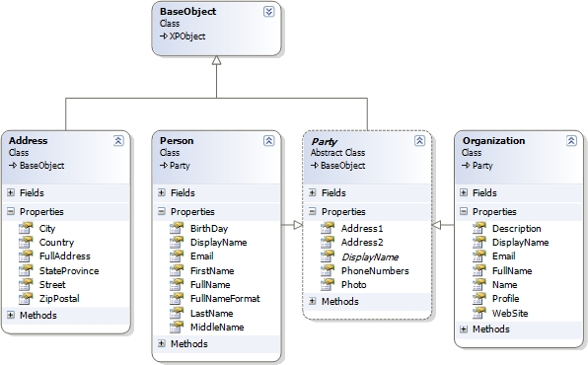Screen dimensions: 588x365
Task: Click the Organization class title
Action: pyautogui.click(x=493, y=141)
